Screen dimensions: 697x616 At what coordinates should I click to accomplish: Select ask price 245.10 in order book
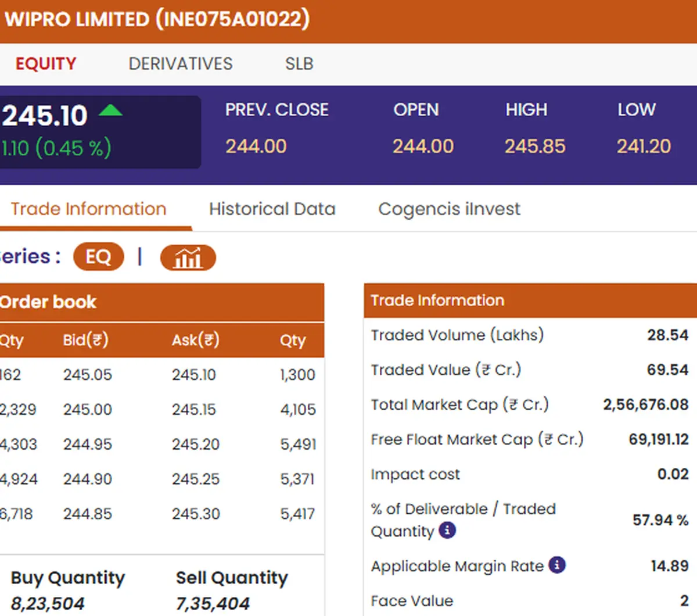[194, 375]
